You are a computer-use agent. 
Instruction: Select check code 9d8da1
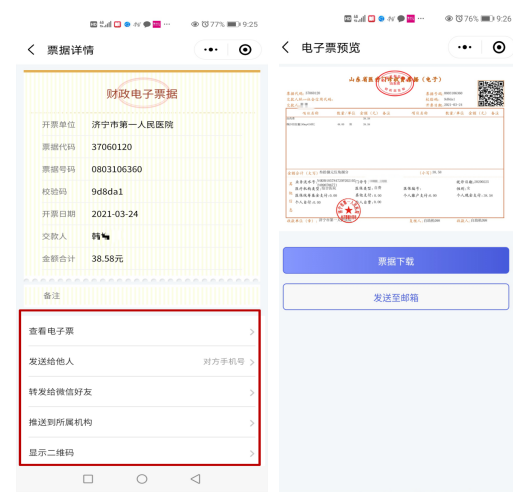click(107, 192)
